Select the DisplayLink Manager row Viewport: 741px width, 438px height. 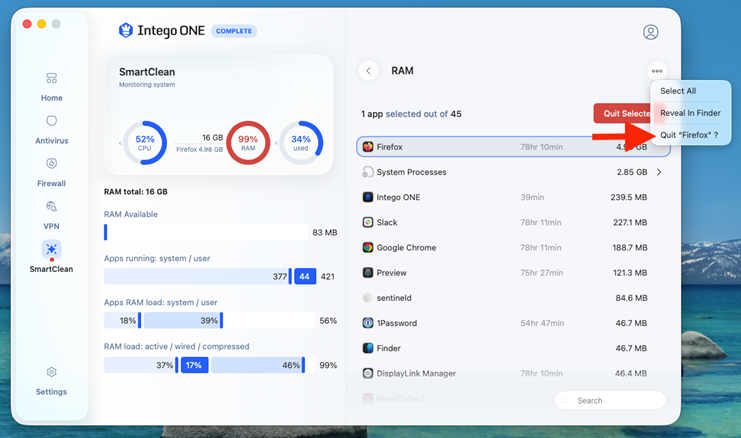click(x=513, y=373)
